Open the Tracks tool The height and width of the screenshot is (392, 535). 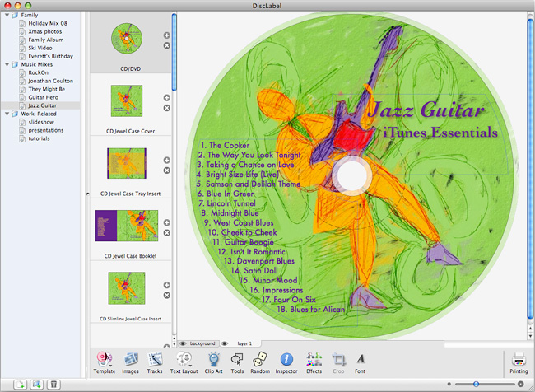[x=155, y=362]
